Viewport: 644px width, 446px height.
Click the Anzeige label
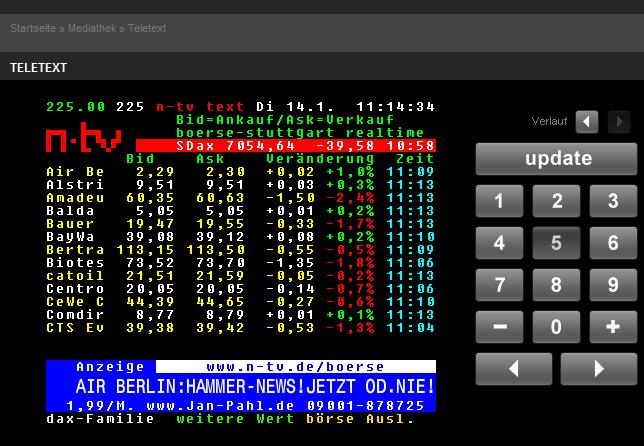pos(110,366)
